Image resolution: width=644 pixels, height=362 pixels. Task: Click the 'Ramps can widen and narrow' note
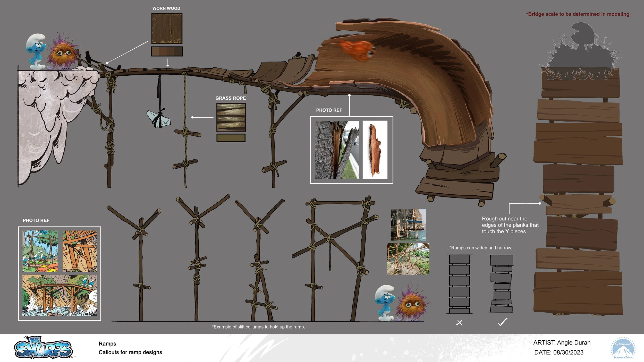pos(481,248)
